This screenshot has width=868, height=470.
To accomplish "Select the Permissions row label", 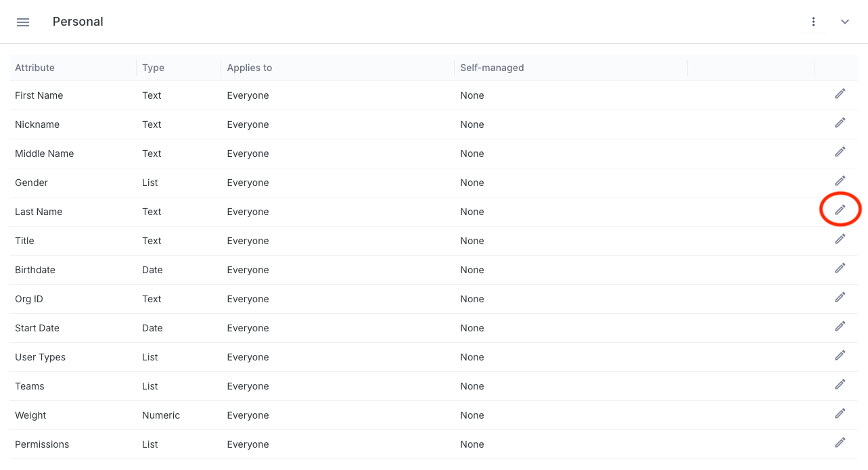I will coord(42,444).
